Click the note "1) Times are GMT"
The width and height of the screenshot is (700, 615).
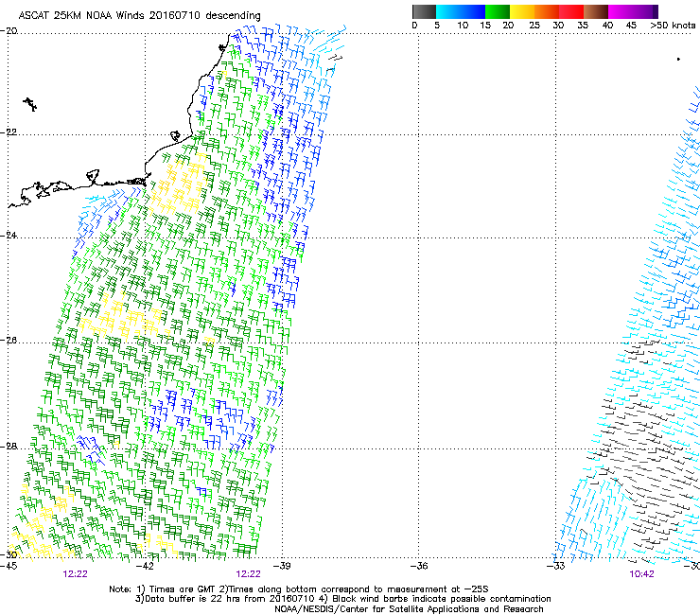tap(174, 589)
